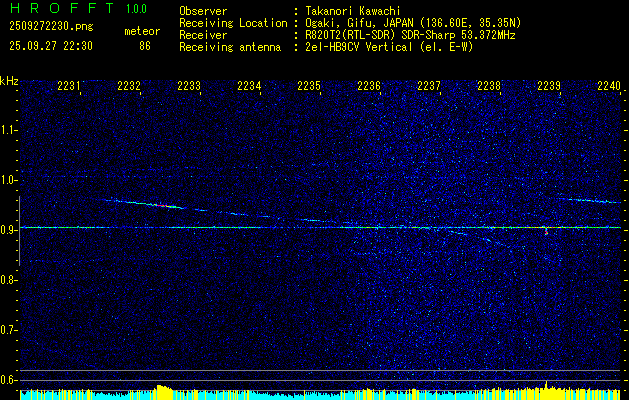The width and height of the screenshot is (629, 400).
Task: Click the red spot on carrier below 2239
Action: point(546,230)
